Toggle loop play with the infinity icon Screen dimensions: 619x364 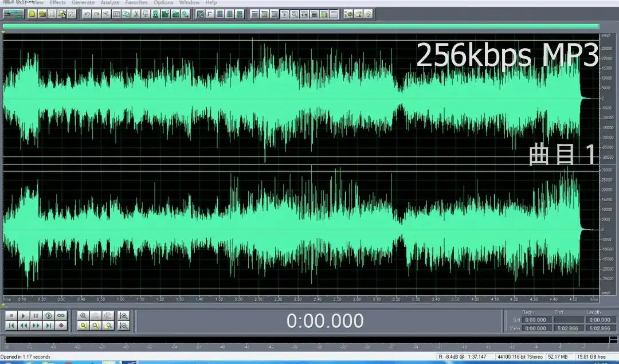point(61,315)
